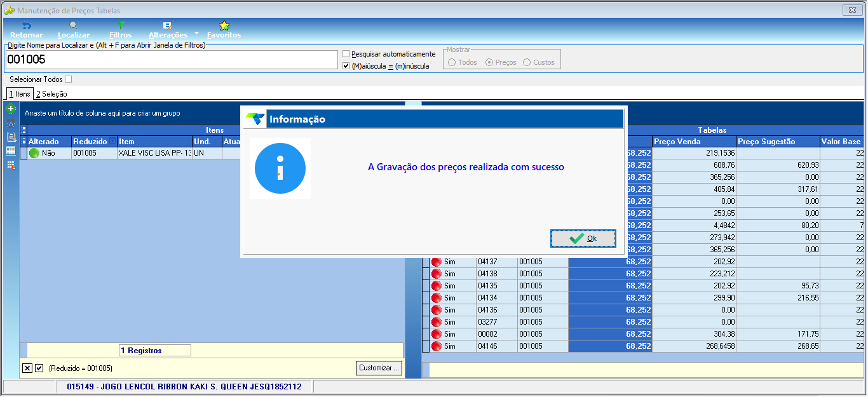Click the search field containing 001005
Viewport: 868px width, 397px height.
[172, 60]
